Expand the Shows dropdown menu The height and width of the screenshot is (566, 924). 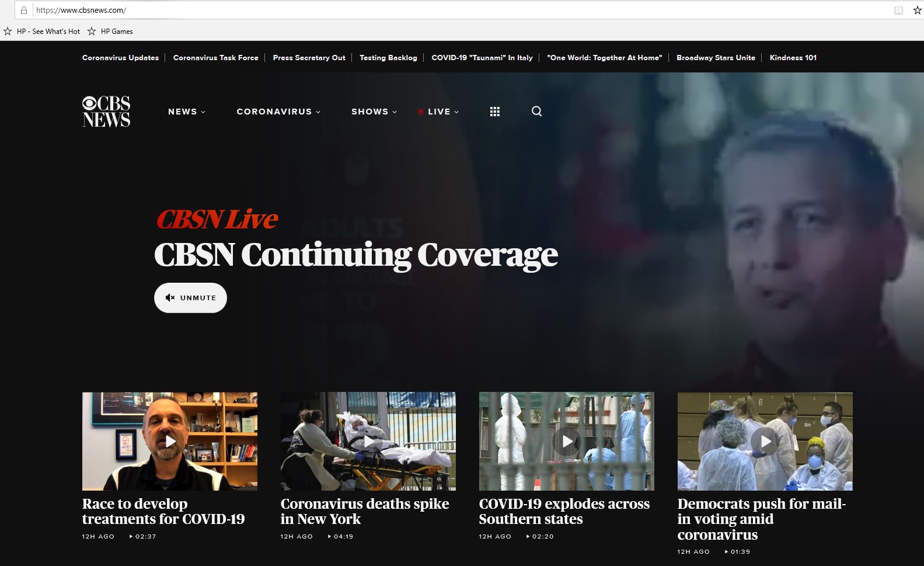(x=374, y=112)
